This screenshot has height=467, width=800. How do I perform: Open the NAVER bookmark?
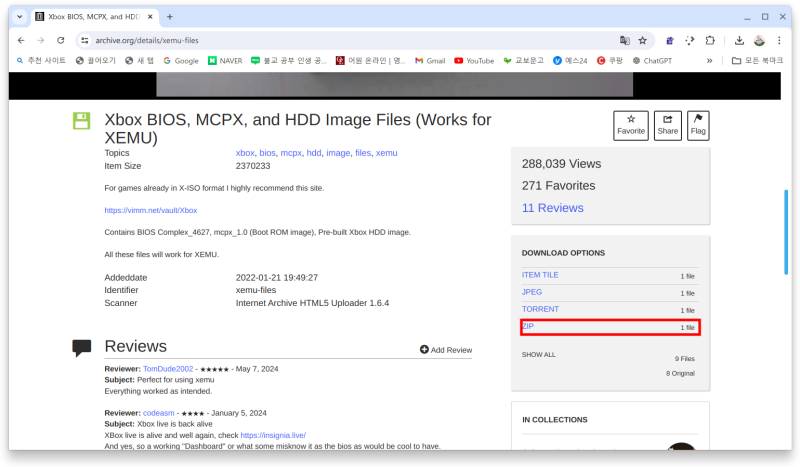[225, 61]
